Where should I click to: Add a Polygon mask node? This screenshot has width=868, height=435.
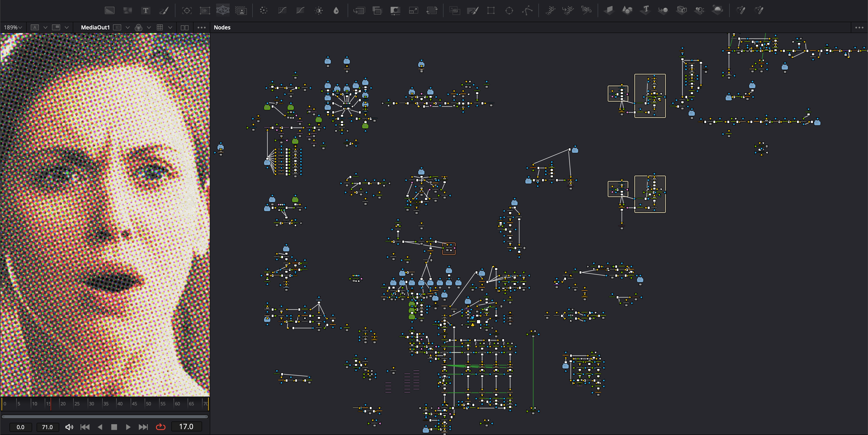tap(527, 10)
